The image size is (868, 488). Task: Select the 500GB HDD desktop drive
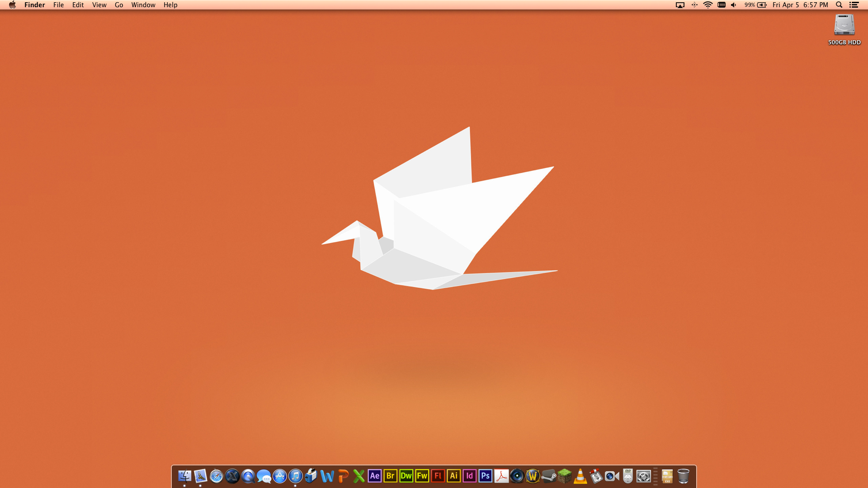[x=844, y=29]
